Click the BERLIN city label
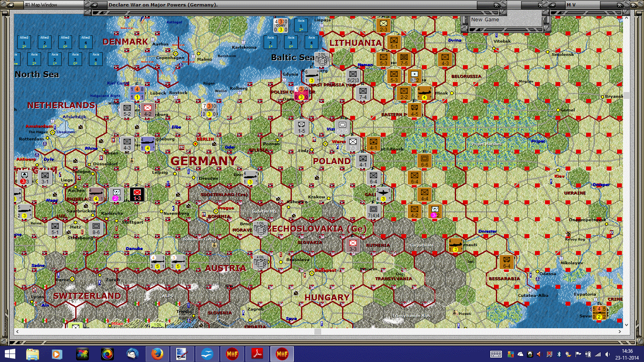The width and height of the screenshot is (644, 362). [205, 139]
